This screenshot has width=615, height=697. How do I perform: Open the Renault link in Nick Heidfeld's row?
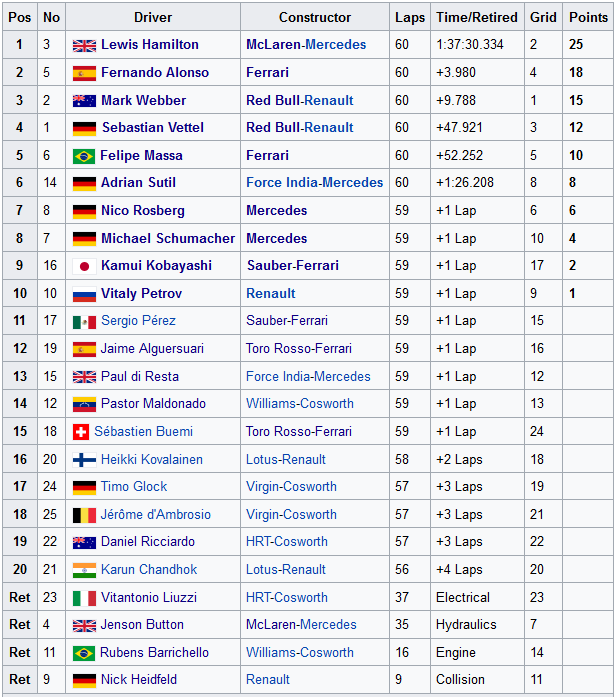click(x=268, y=680)
